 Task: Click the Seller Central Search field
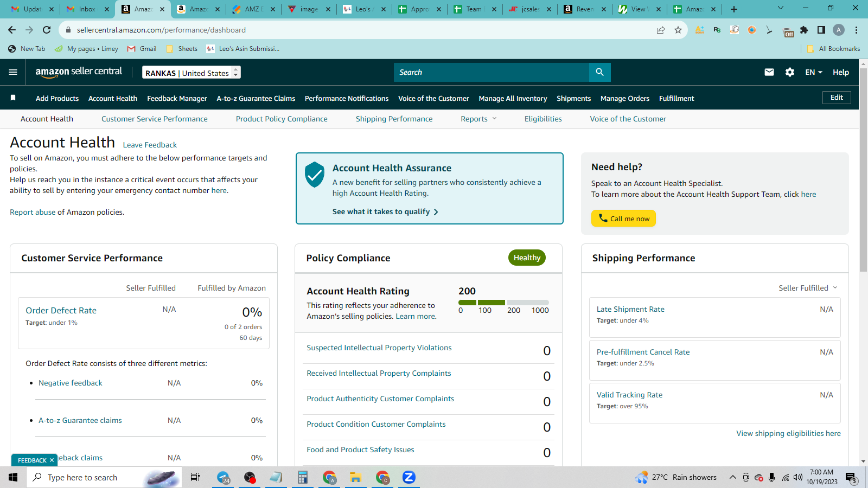pos(492,72)
